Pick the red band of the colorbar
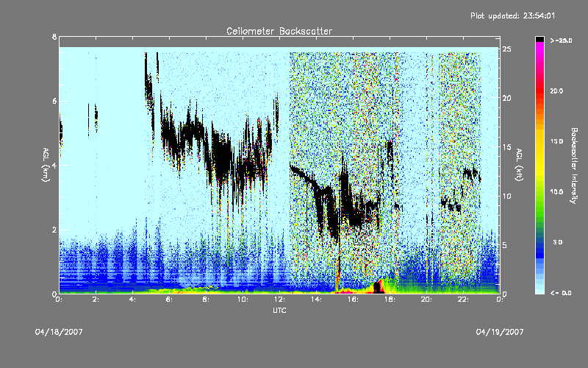 pyautogui.click(x=539, y=92)
